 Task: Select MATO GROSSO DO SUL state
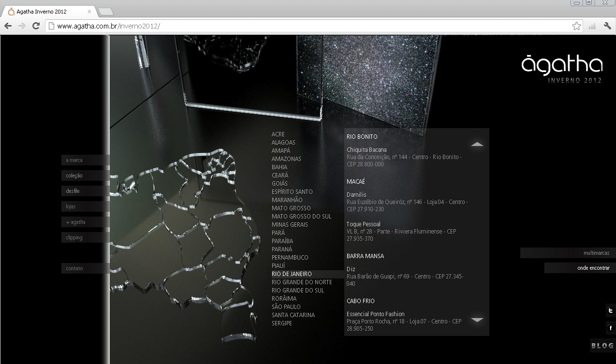coord(302,217)
